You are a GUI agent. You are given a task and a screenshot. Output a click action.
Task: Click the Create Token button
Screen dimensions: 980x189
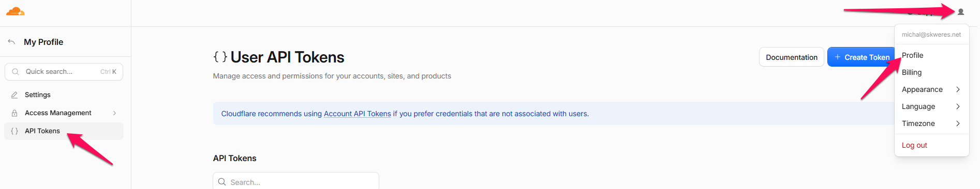(862, 57)
